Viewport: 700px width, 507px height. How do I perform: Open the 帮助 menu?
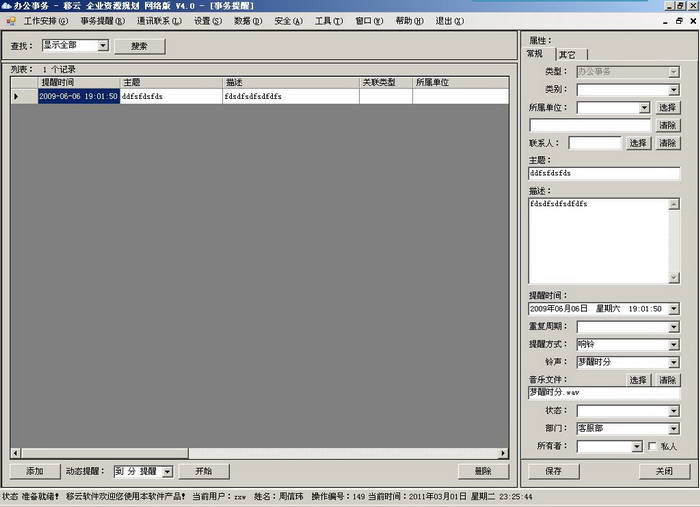coord(409,21)
